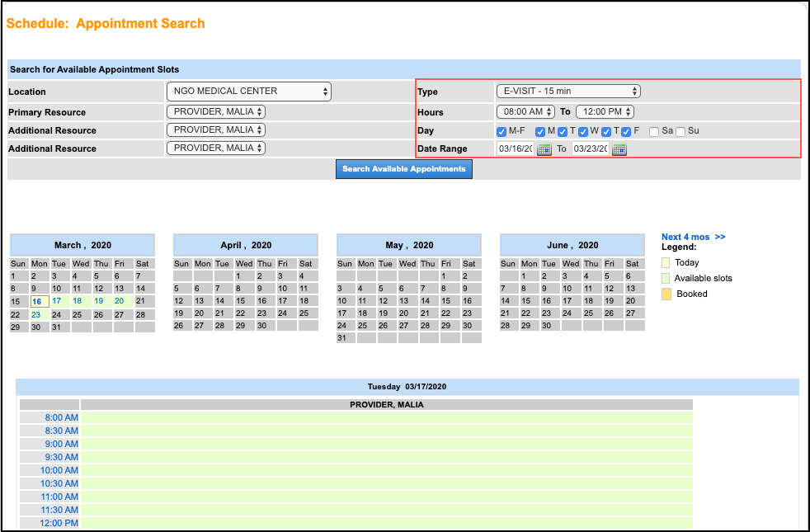This screenshot has height=532, width=810.
Task: Click the 10:30 AM time slot link
Action: [x=59, y=483]
